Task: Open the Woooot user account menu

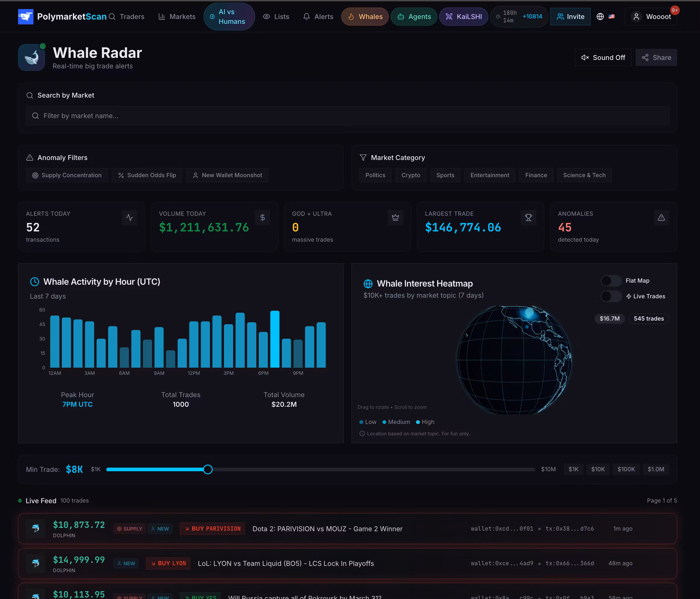Action: click(x=651, y=17)
